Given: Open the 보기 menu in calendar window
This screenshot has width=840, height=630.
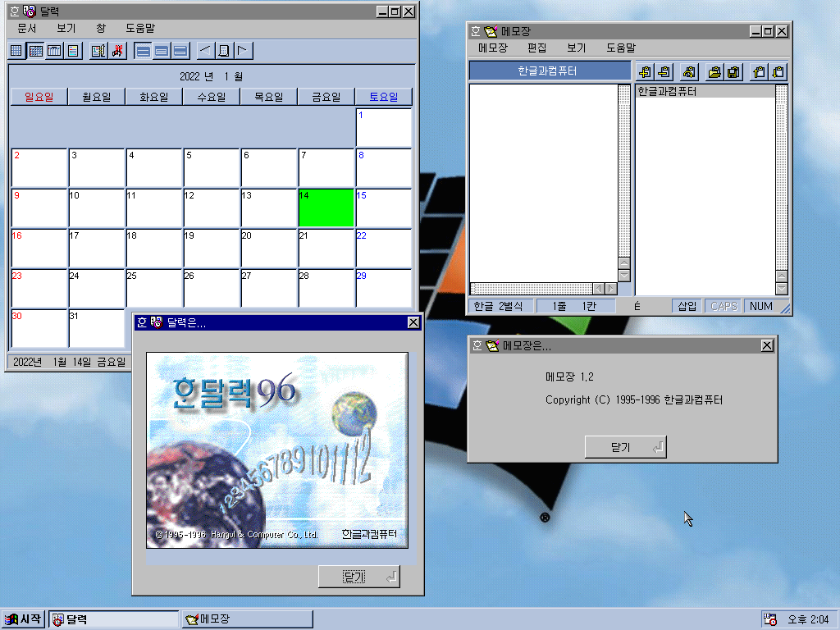Looking at the screenshot, I should coord(66,29).
